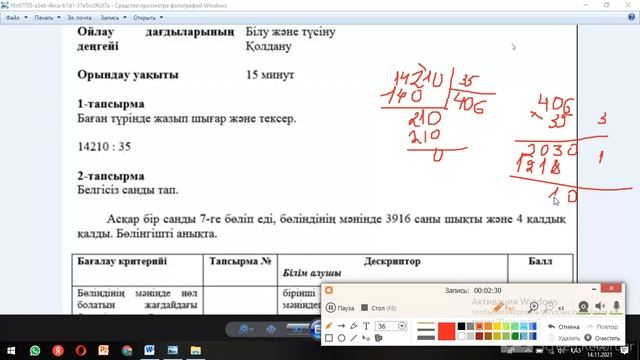640x360 pixels.
Task: Click the Удалить delete button
Action: (564, 338)
